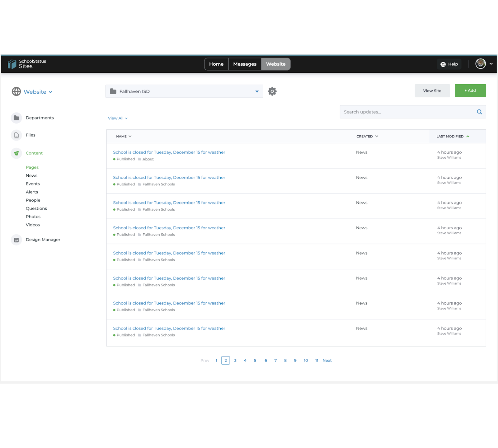Click the Files document icon in sidebar
498x448 pixels.
(16, 135)
